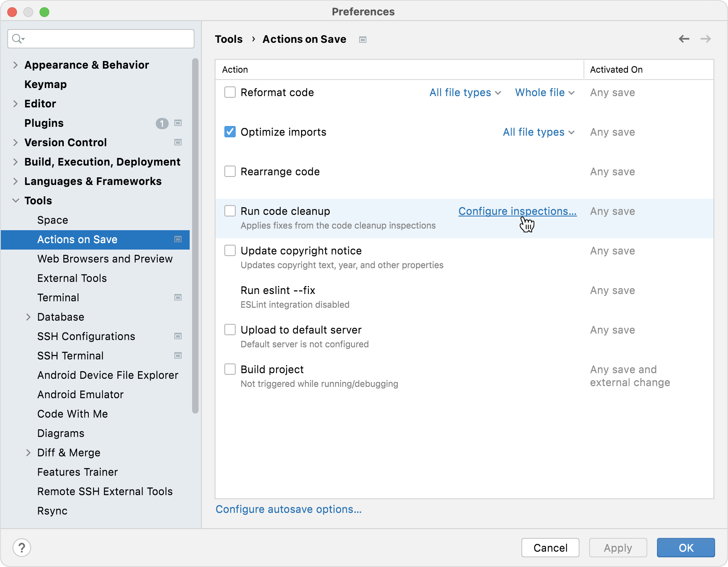The image size is (728, 567).
Task: Click the project-level icon beside SSH Configurations
Action: (178, 336)
